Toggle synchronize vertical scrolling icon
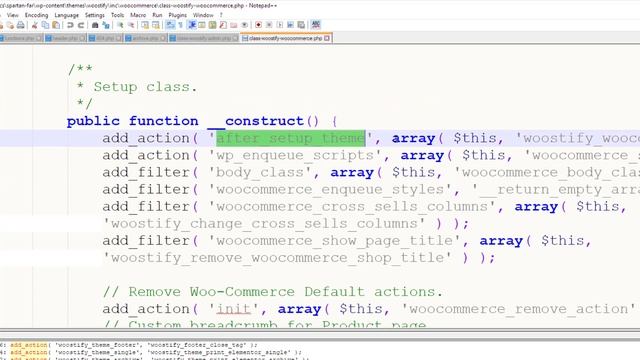 (145, 25)
